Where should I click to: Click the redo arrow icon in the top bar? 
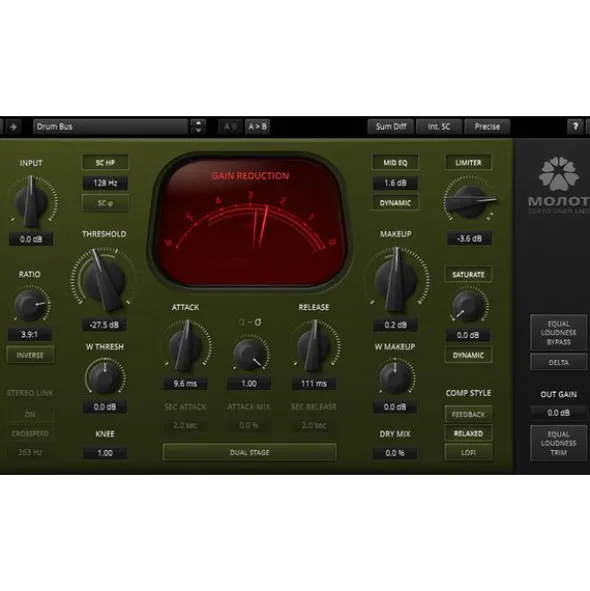click(x=13, y=127)
